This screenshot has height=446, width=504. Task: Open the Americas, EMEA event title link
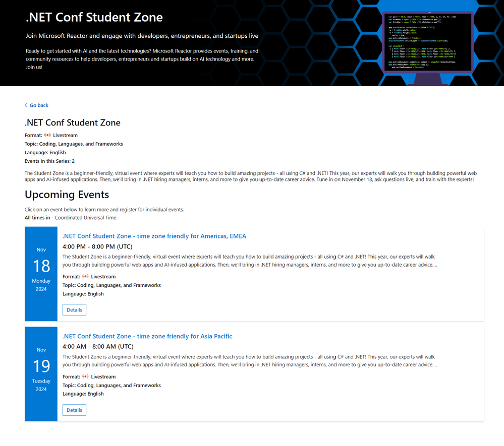[154, 236]
